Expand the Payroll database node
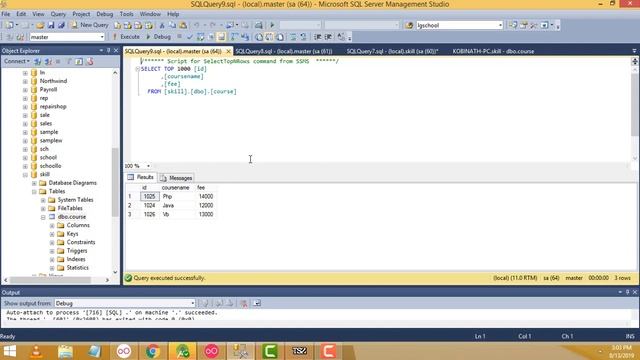 (25, 90)
